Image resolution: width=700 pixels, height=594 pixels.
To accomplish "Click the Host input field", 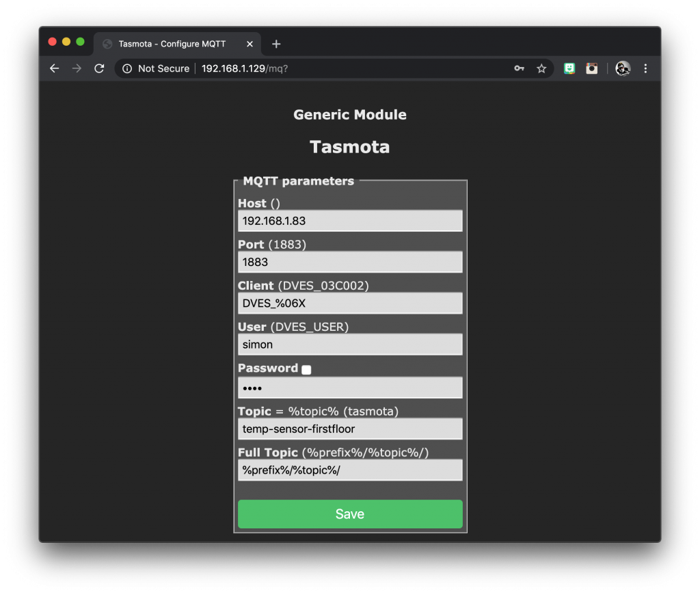I will tap(350, 221).
